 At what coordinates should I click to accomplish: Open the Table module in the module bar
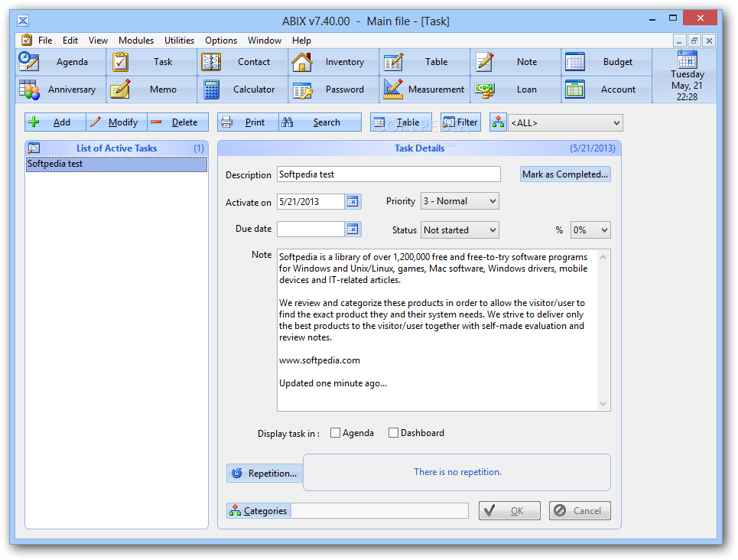click(424, 62)
